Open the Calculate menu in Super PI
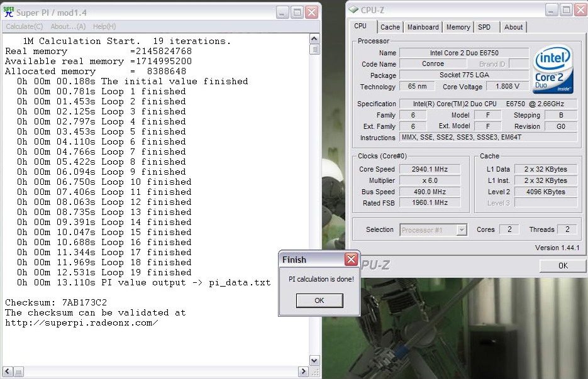The image size is (588, 379). pos(25,26)
